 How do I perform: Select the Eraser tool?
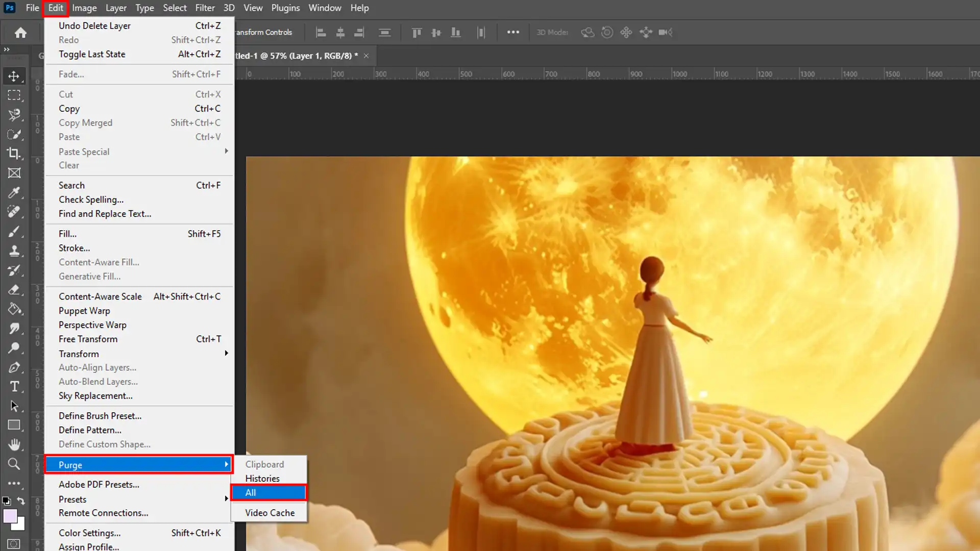[14, 290]
